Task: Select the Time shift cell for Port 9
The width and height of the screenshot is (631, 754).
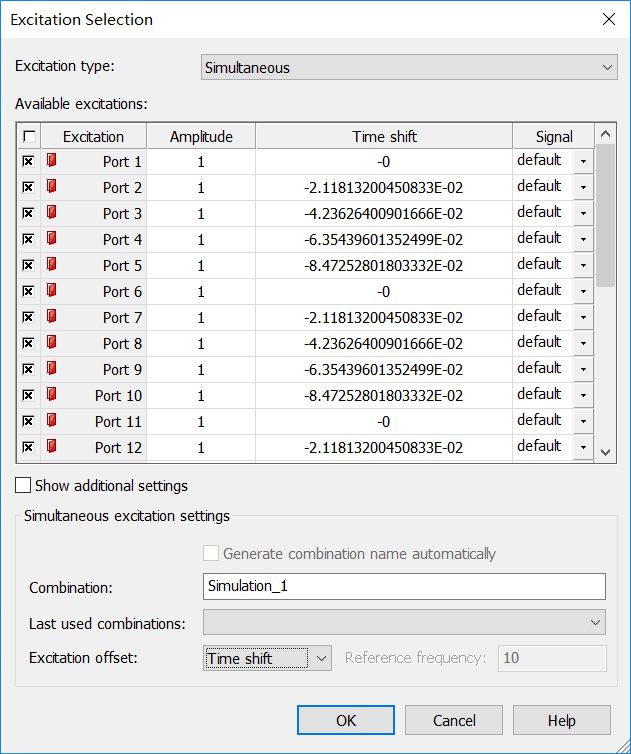Action: (x=384, y=369)
